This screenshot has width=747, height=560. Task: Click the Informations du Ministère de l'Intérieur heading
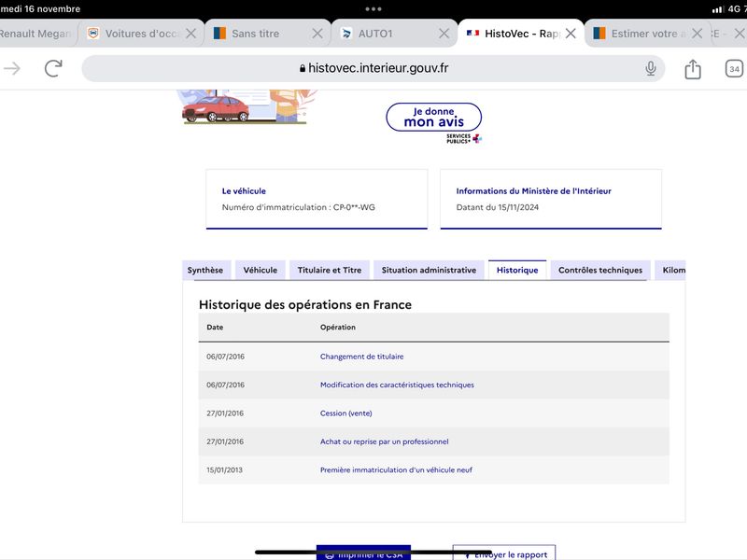[x=533, y=191]
